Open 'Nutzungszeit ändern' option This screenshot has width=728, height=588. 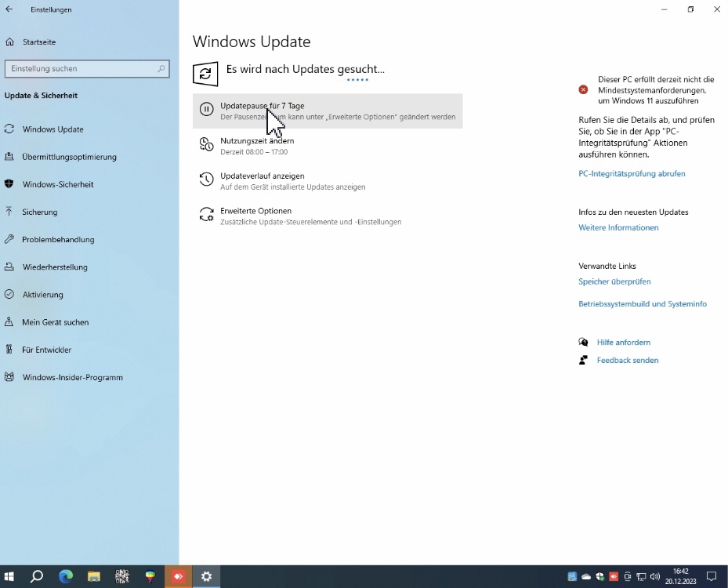[x=257, y=146]
